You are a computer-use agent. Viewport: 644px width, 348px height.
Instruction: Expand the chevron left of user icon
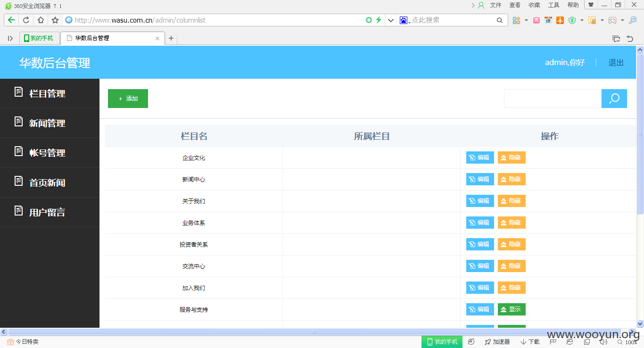473,5
